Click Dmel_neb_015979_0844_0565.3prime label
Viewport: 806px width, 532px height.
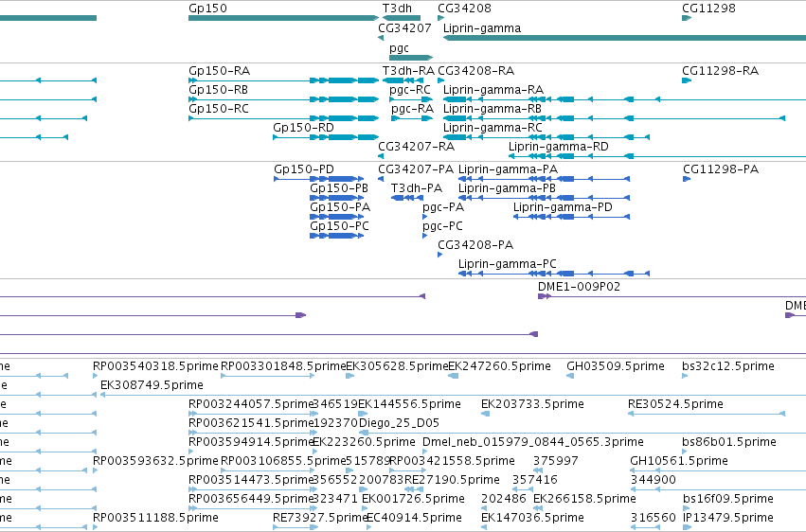tap(533, 442)
